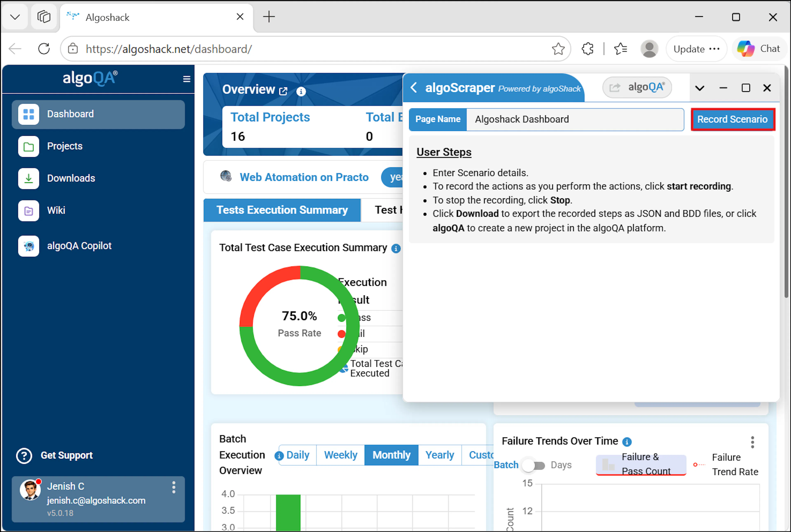The image size is (791, 532).
Task: Show Overview info tooltip icon
Action: tap(301, 91)
